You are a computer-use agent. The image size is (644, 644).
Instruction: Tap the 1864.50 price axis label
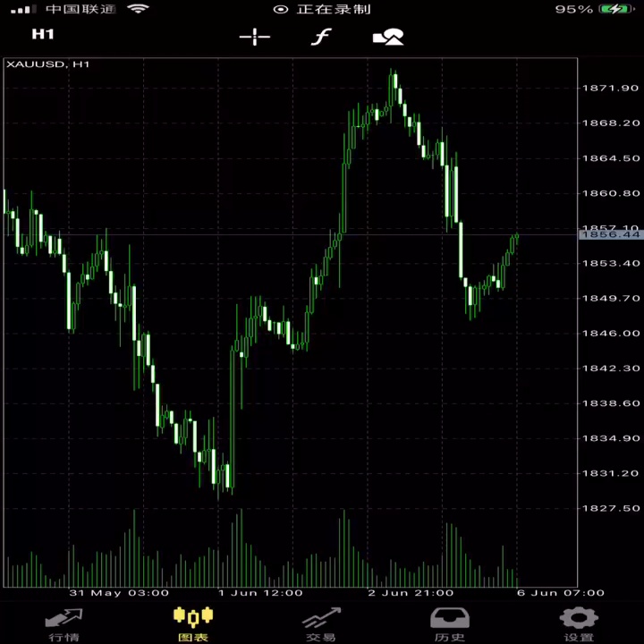click(611, 158)
